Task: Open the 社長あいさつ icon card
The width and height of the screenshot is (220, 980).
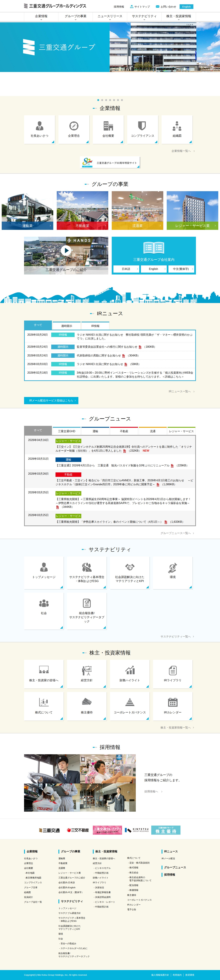Action: (x=40, y=130)
